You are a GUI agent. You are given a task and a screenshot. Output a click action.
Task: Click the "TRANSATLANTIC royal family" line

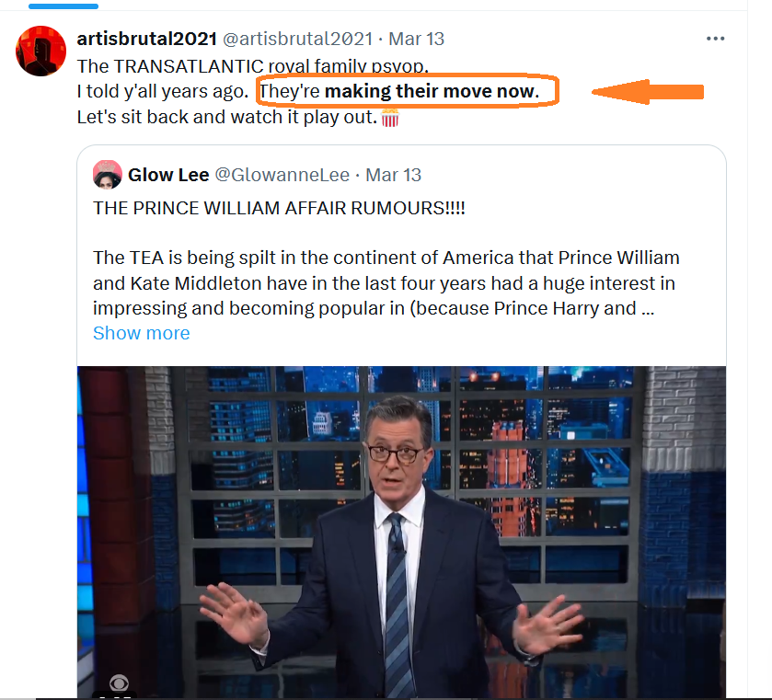(x=252, y=66)
